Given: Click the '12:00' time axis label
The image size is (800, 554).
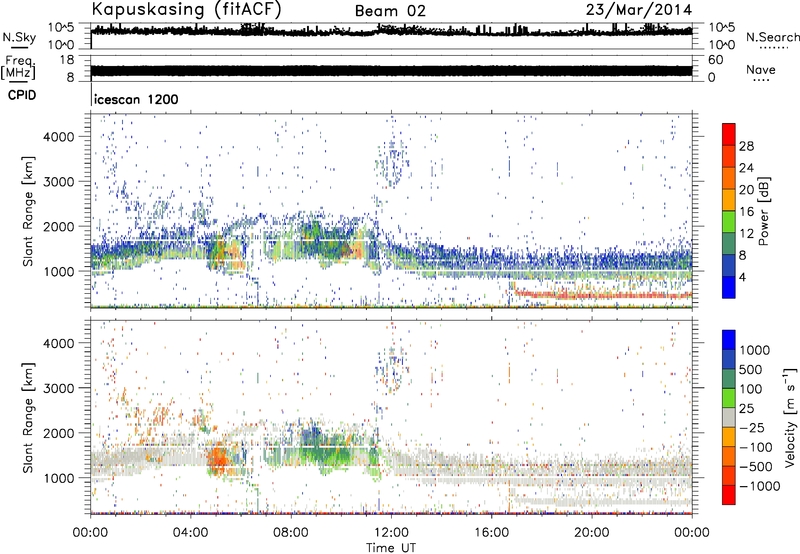Looking at the screenshot, I should pyautogui.click(x=391, y=533).
